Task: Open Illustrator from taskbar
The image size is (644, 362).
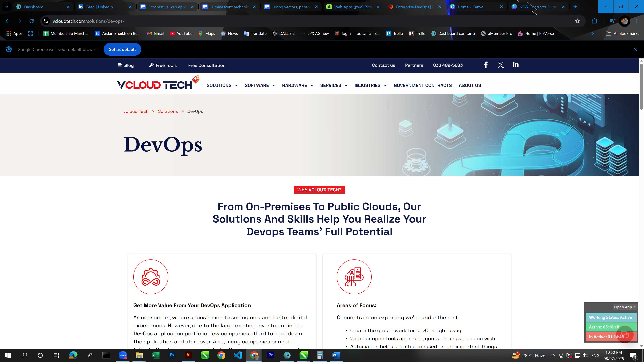Action: pos(188,355)
